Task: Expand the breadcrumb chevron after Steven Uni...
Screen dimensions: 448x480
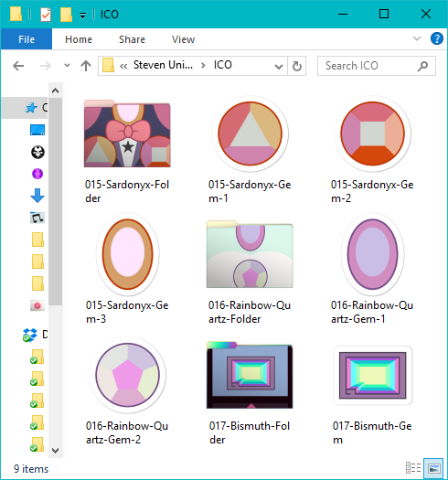Action: pos(203,65)
